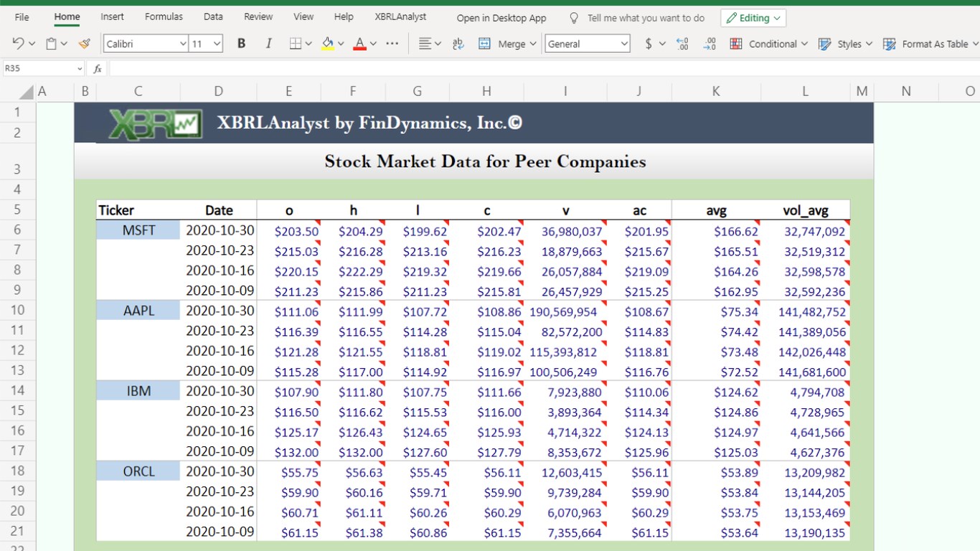This screenshot has width=980, height=551.
Task: Apply accounting dollar format
Action: point(649,44)
